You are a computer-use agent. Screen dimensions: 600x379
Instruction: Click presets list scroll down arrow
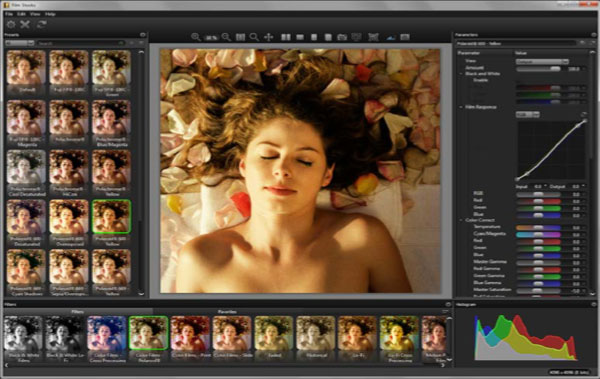[x=142, y=294]
